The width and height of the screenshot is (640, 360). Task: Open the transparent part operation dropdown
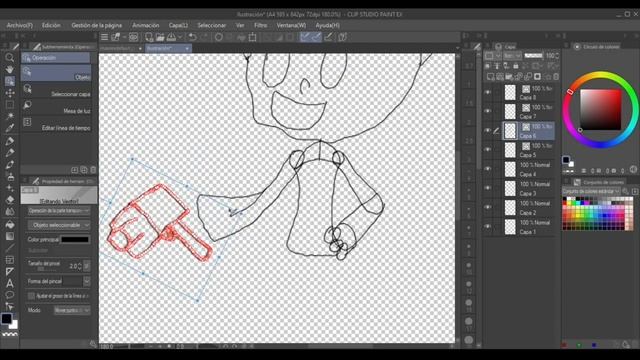(59, 211)
